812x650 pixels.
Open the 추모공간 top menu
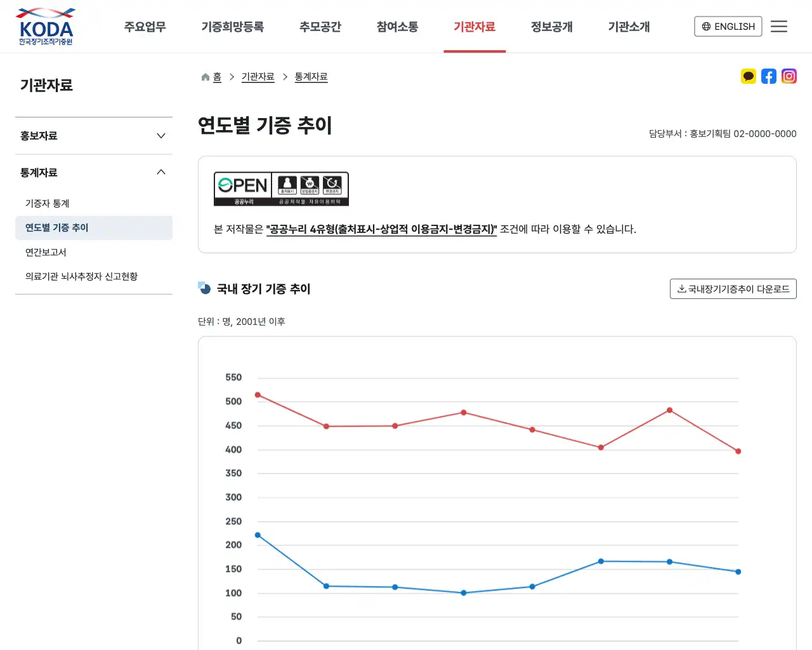[320, 27]
